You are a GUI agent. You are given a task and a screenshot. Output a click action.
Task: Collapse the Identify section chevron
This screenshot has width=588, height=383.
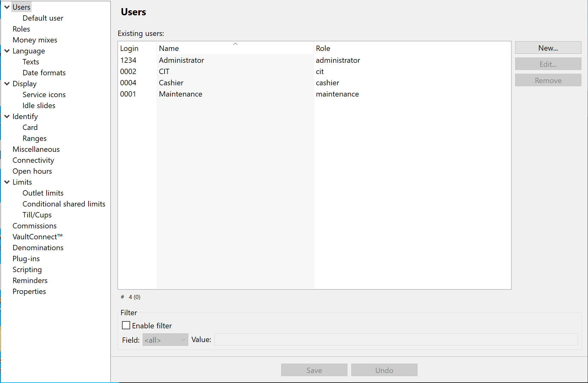(x=7, y=116)
